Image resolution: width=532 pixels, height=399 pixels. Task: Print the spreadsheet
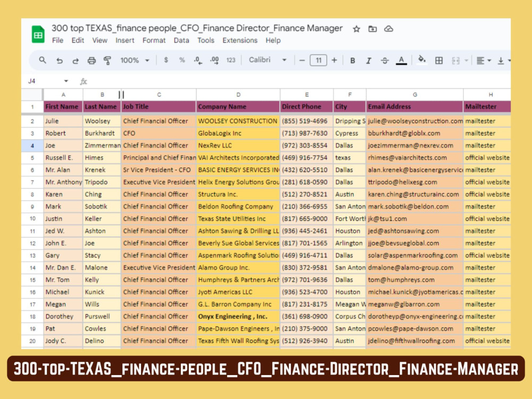(x=92, y=61)
